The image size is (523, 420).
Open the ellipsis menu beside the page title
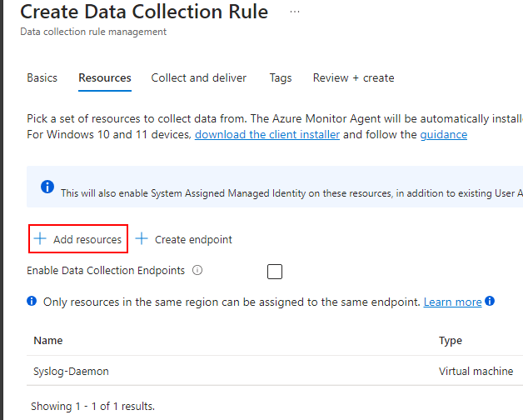pos(294,12)
